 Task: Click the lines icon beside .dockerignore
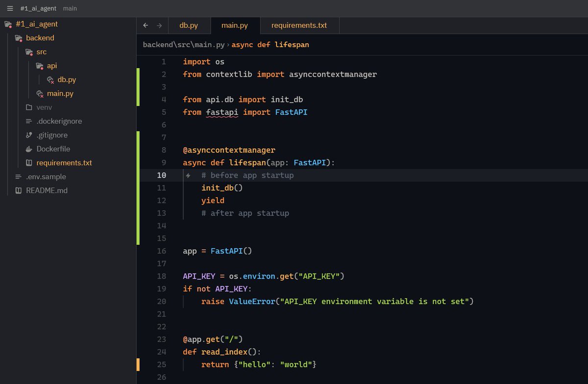[x=29, y=121]
